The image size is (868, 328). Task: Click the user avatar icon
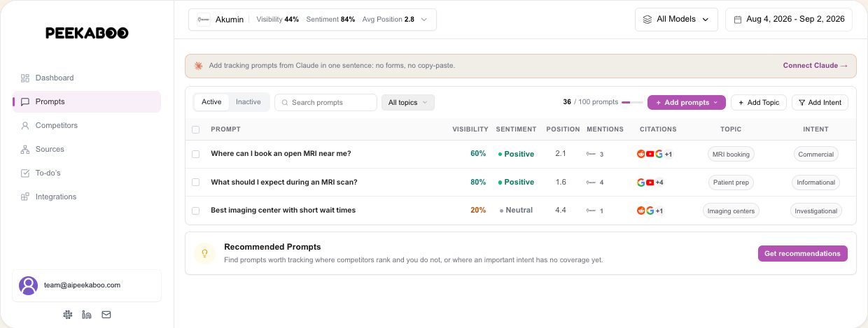[29, 285]
